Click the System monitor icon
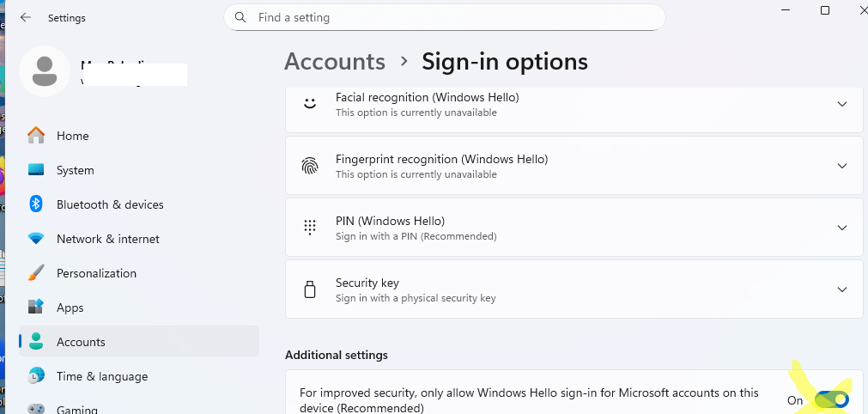 36,170
